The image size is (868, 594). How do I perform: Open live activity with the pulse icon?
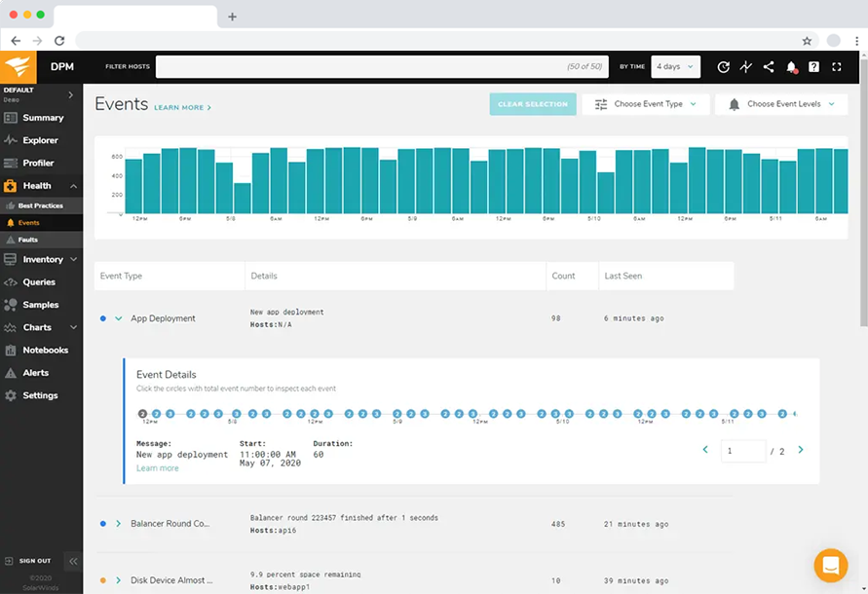(x=746, y=66)
